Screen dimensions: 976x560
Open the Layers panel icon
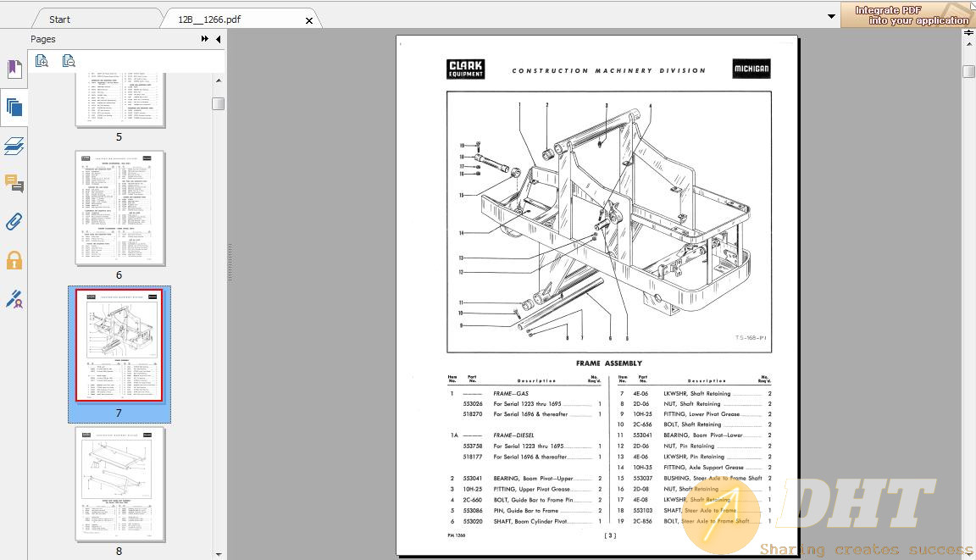[14, 146]
